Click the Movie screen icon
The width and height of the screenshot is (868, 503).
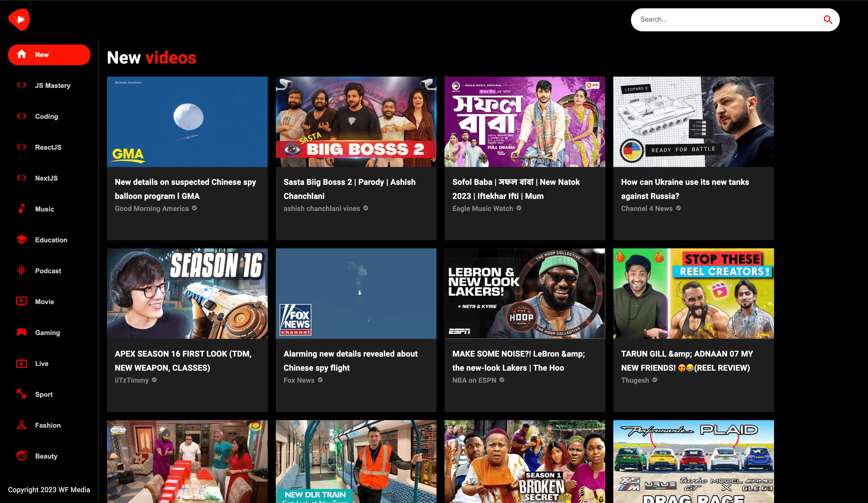(x=22, y=301)
